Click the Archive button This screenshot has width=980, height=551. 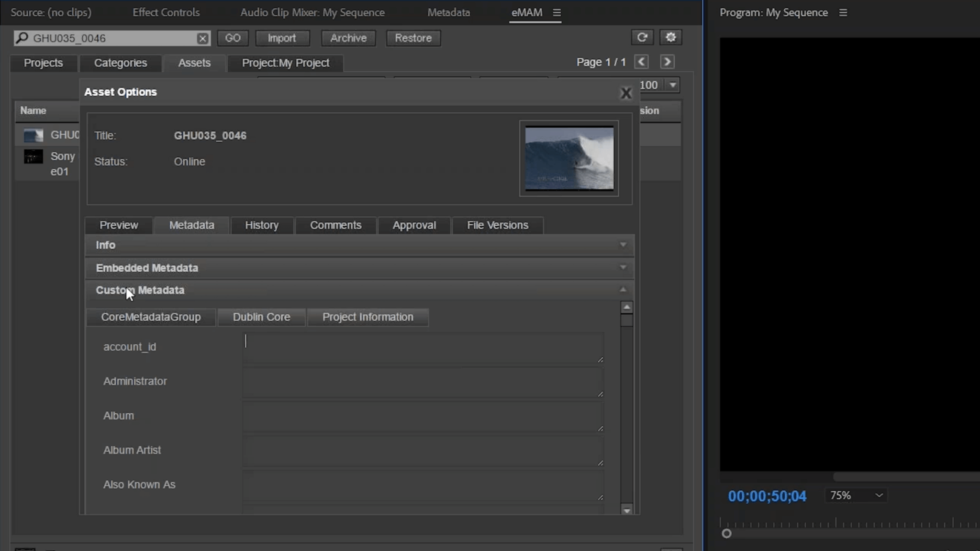click(348, 38)
